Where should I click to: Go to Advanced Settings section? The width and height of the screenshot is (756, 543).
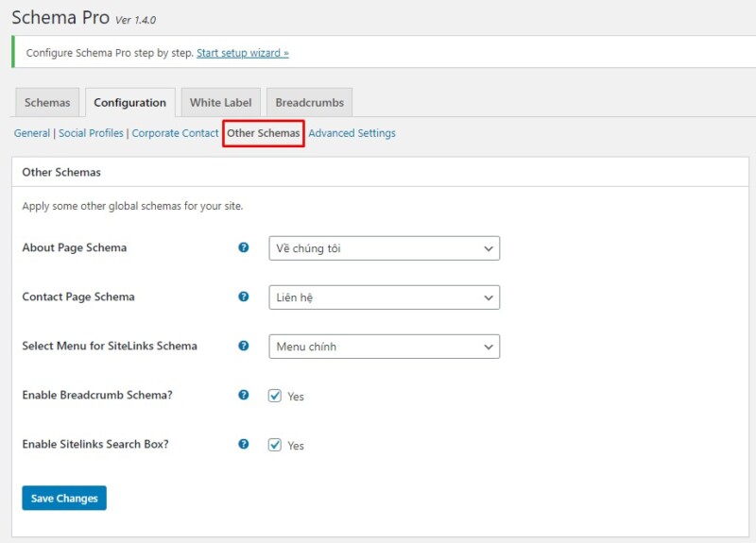pos(352,133)
